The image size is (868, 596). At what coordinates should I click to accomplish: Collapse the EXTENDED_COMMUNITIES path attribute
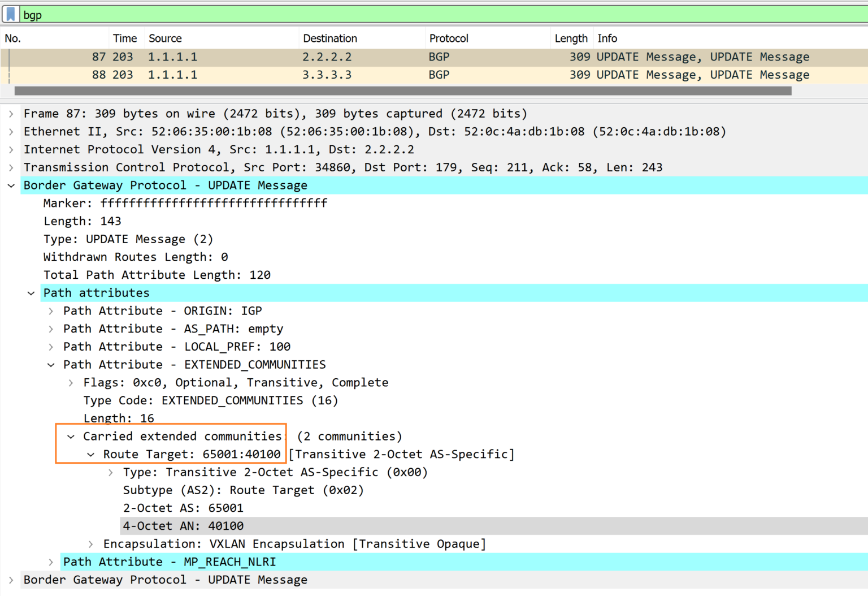[50, 365]
